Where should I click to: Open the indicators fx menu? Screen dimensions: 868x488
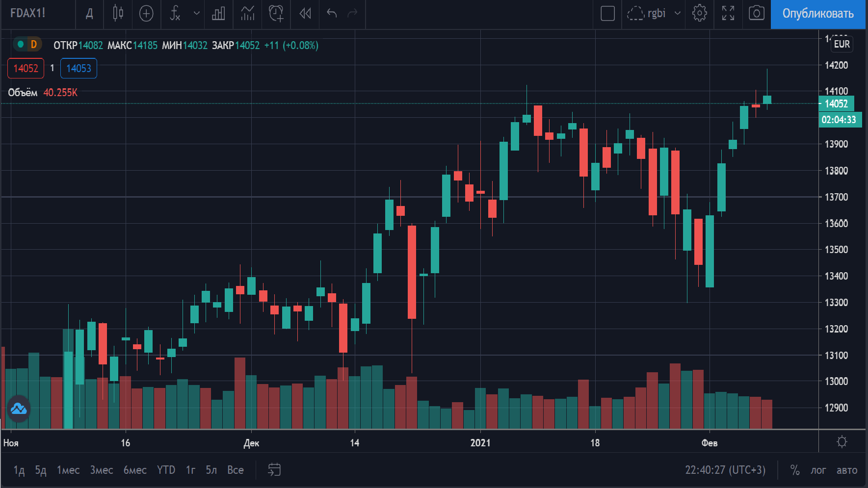pos(175,13)
